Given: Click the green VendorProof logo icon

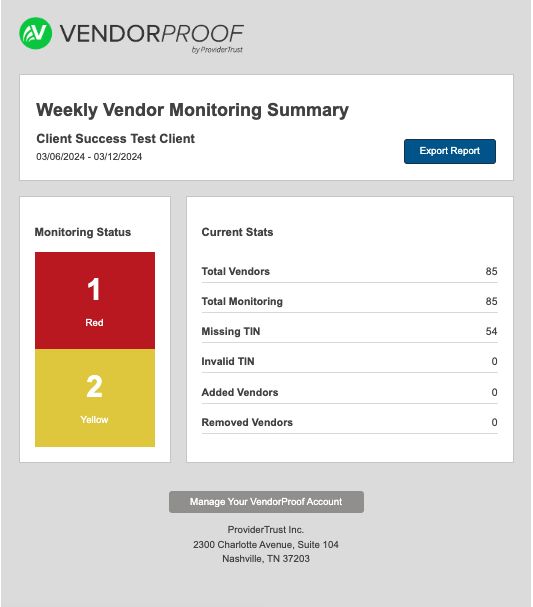Looking at the screenshot, I should pos(36,33).
